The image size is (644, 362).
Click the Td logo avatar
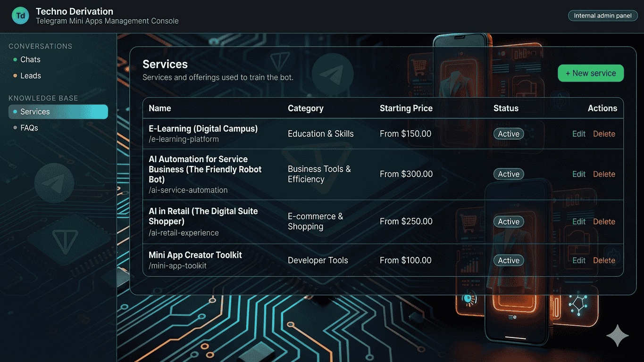[x=20, y=16]
